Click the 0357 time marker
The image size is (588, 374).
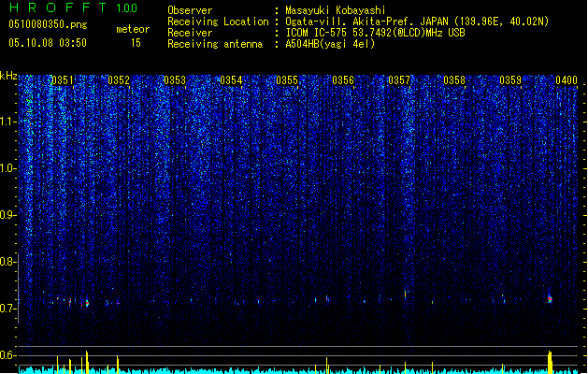(x=399, y=80)
